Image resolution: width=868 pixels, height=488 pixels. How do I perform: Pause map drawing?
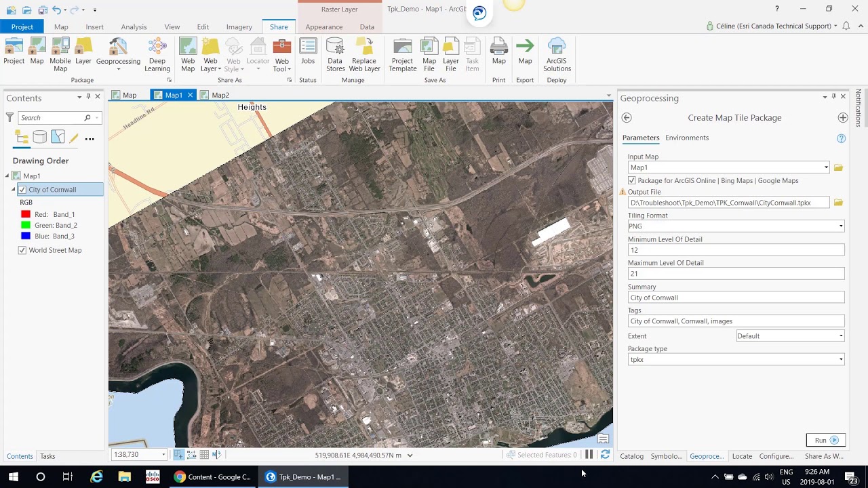coord(589,455)
